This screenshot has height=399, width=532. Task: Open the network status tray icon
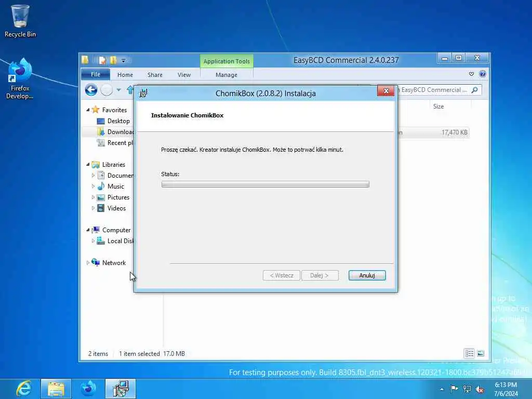click(467, 389)
